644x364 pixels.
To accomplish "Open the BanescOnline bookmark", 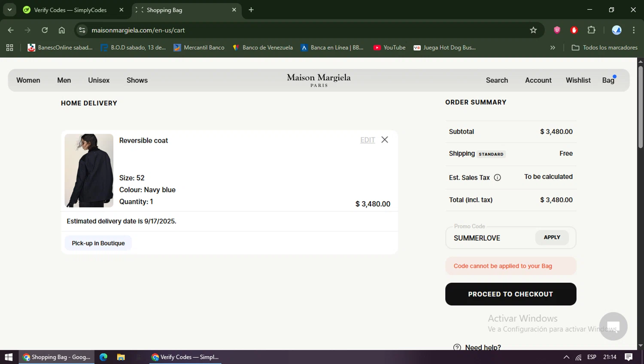I will (x=60, y=48).
